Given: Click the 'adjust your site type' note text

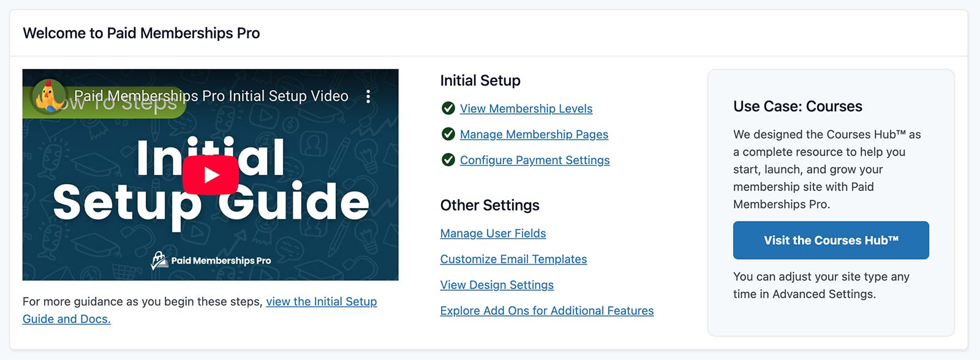Looking at the screenshot, I should [x=821, y=285].
